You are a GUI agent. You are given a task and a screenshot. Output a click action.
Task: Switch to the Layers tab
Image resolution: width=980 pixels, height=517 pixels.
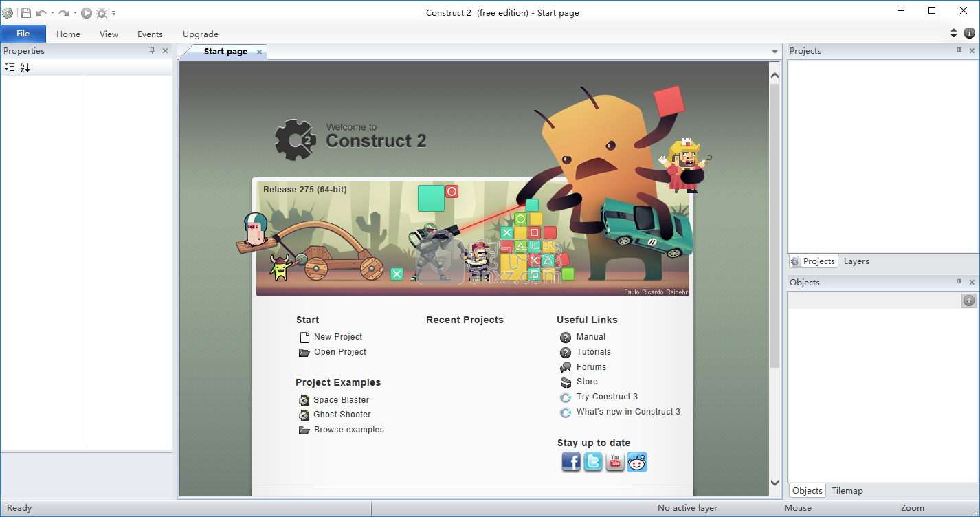coord(856,261)
